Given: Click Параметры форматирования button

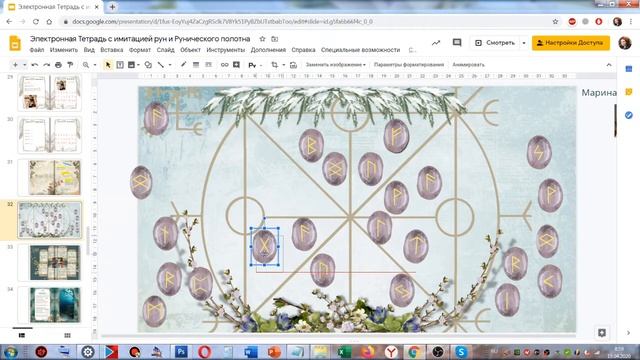Looking at the screenshot, I should tap(409, 65).
